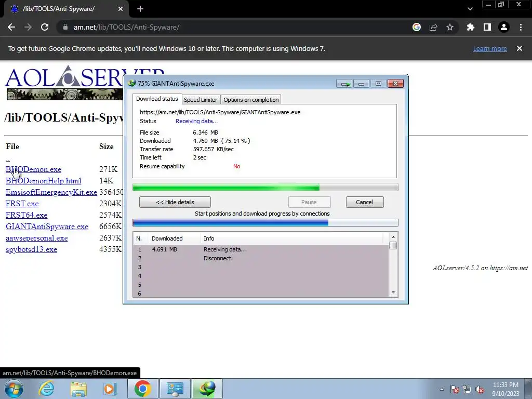Image resolution: width=532 pixels, height=399 pixels.
Task: Go back to the previous page in Chrome
Action: click(x=11, y=27)
